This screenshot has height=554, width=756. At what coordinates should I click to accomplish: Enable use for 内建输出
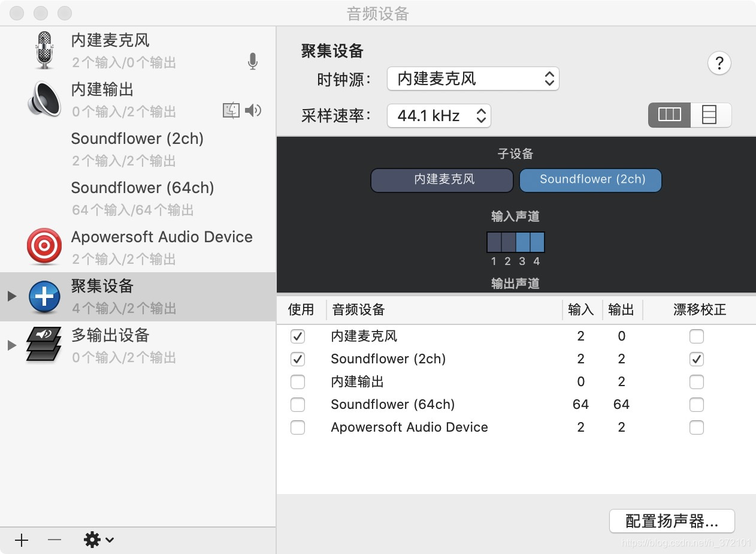click(x=298, y=382)
